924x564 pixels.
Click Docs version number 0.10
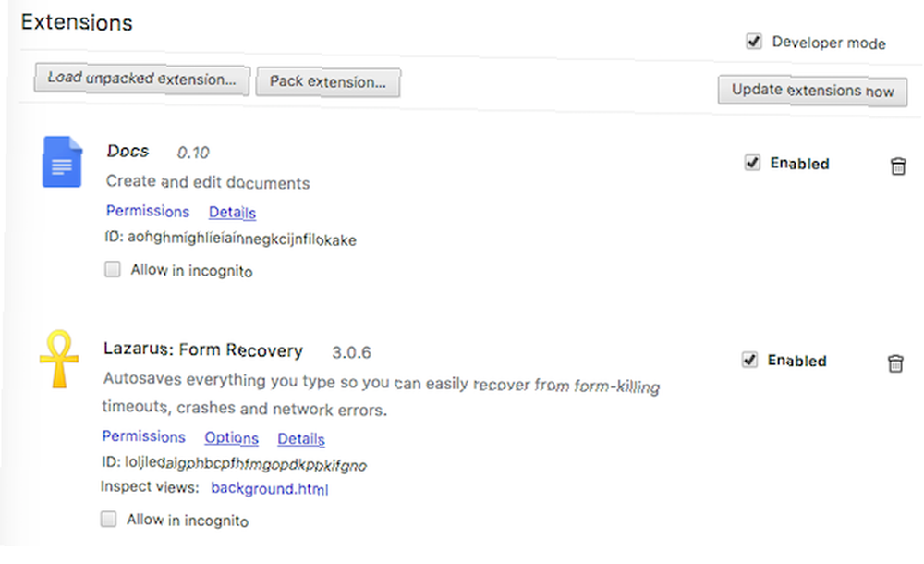[x=193, y=153]
